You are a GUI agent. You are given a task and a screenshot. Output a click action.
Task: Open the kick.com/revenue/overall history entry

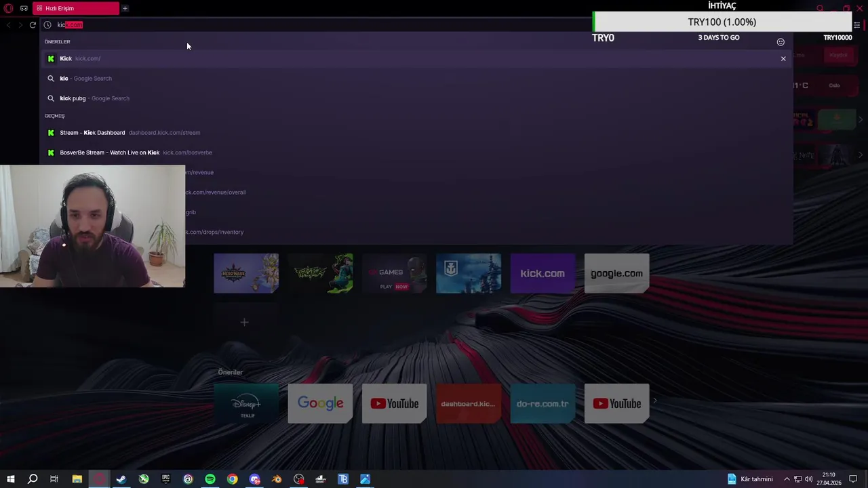point(488,192)
